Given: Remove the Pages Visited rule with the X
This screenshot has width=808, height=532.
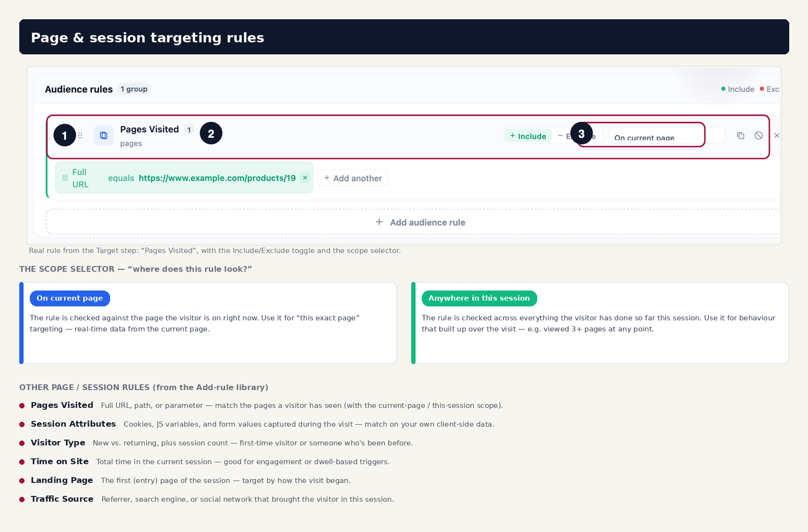Looking at the screenshot, I should tap(776, 136).
